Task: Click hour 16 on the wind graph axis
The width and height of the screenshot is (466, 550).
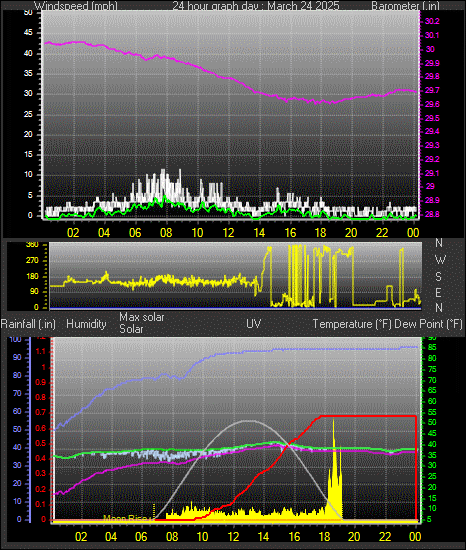Action: 290,233
